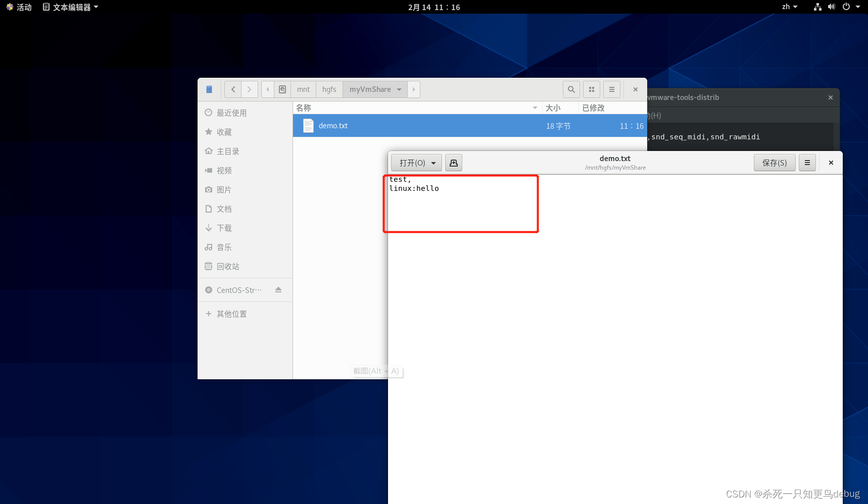
Task: Select the CentOS-Str disc in sidebar
Action: pos(239,290)
